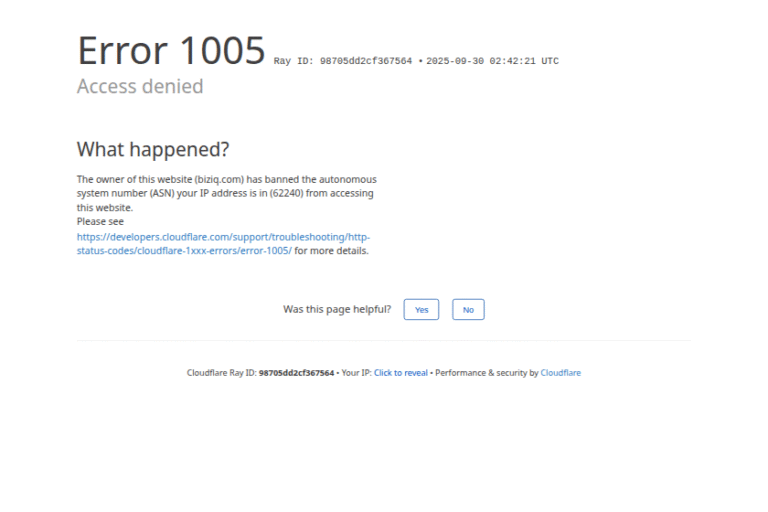Click the Was this page helpful? text

[x=337, y=310]
